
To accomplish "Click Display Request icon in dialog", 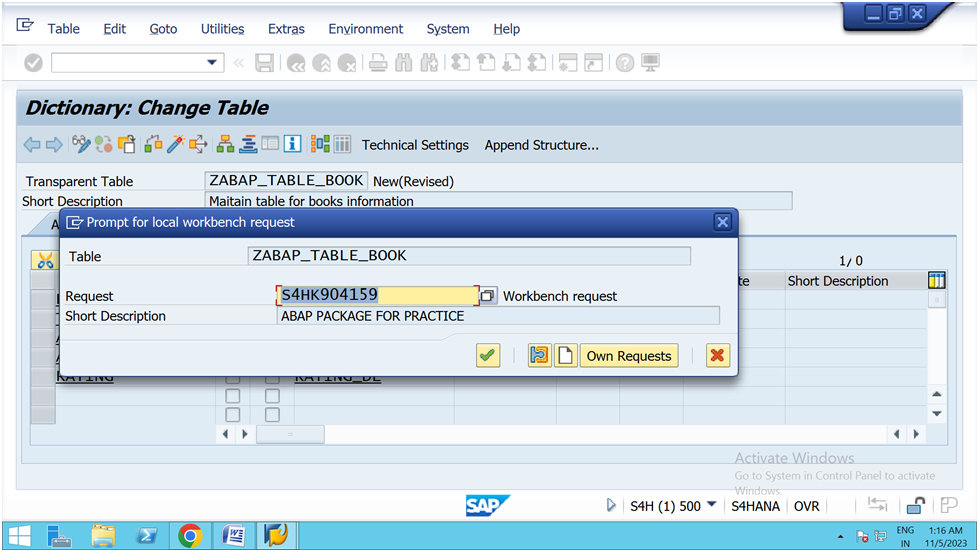I will click(x=539, y=356).
